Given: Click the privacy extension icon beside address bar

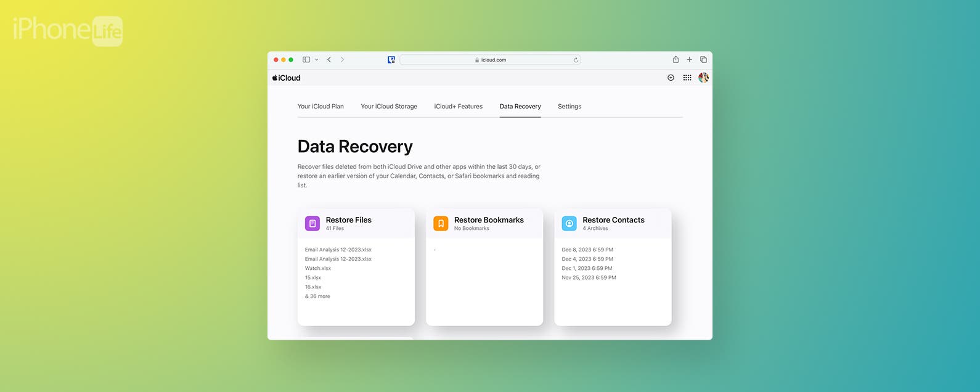Looking at the screenshot, I should pyautogui.click(x=391, y=60).
